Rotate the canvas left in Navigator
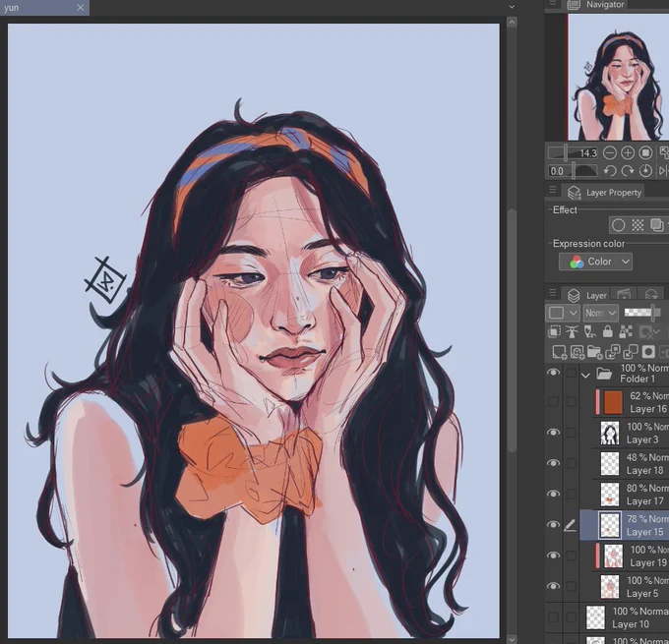This screenshot has width=669, height=644. (610, 171)
